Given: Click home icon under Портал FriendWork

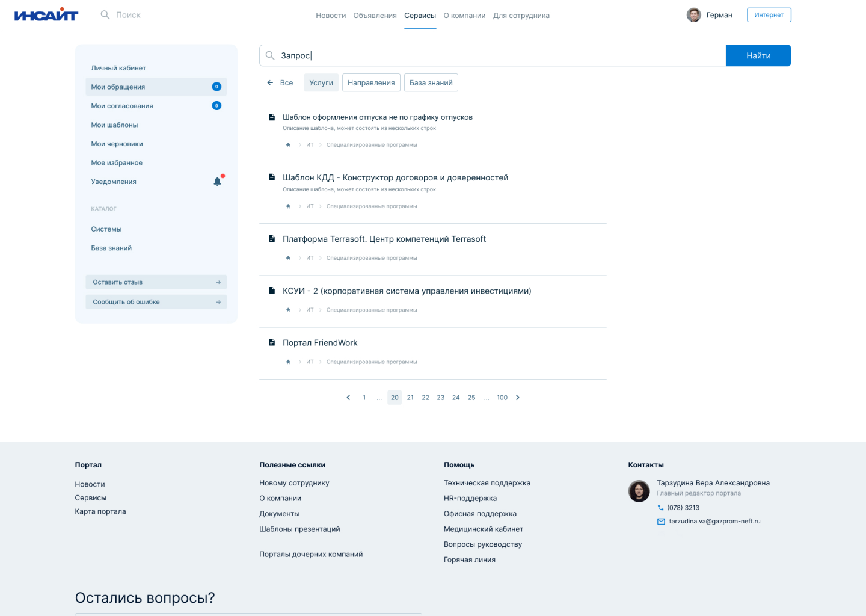Looking at the screenshot, I should point(288,362).
